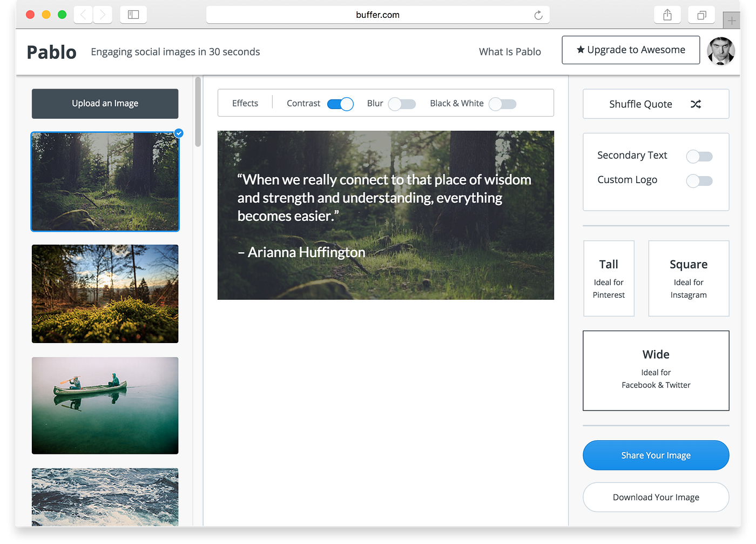
Task: Open the What Is Pablo link
Action: tap(510, 52)
